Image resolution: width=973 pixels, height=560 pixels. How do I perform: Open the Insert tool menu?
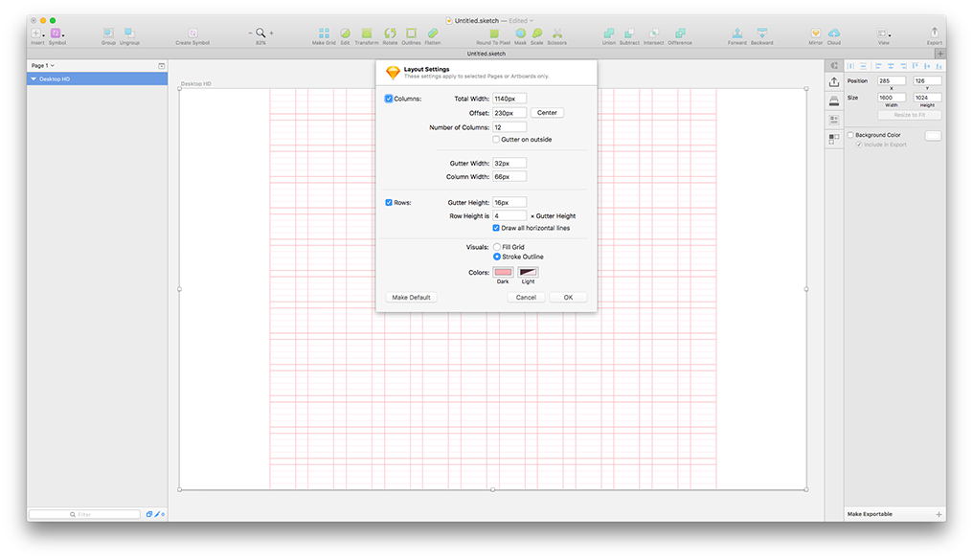[37, 34]
